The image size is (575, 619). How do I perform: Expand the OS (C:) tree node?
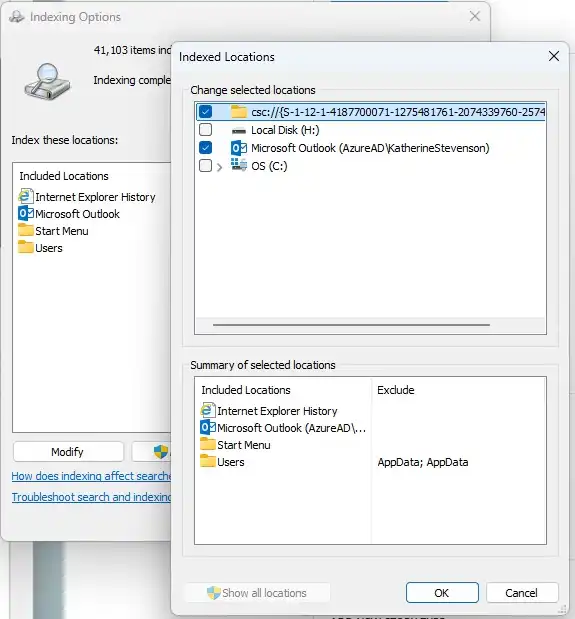point(219,167)
